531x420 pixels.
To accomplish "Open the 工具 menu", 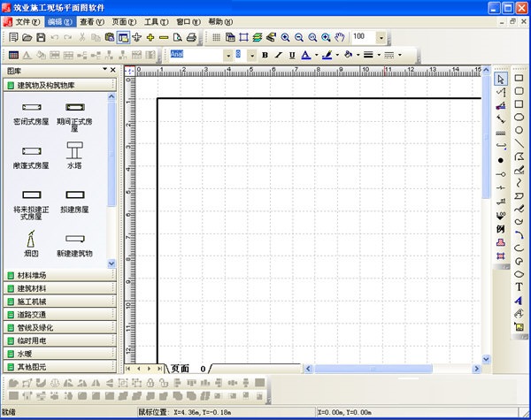I will (x=156, y=22).
